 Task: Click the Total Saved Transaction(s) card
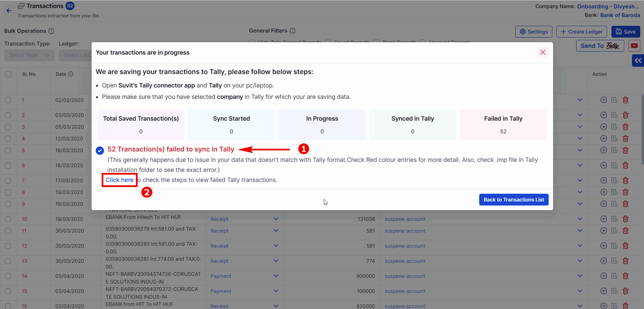[141, 125]
